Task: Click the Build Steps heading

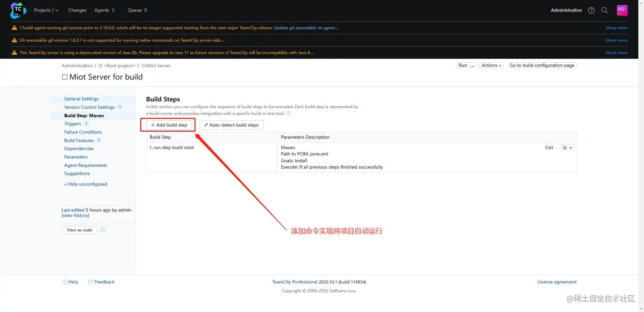Action: [163, 99]
